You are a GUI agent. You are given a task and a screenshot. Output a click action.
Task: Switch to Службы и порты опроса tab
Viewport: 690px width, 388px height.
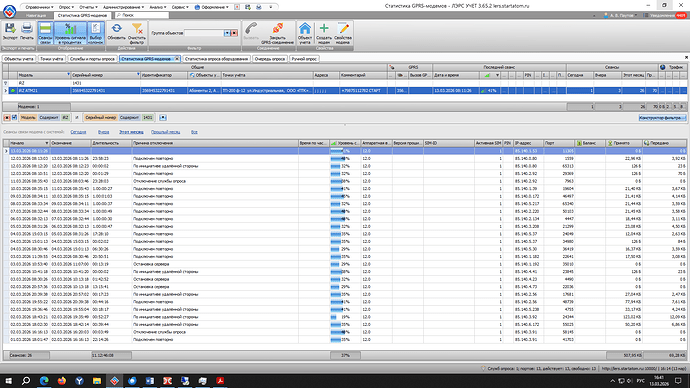tap(92, 59)
